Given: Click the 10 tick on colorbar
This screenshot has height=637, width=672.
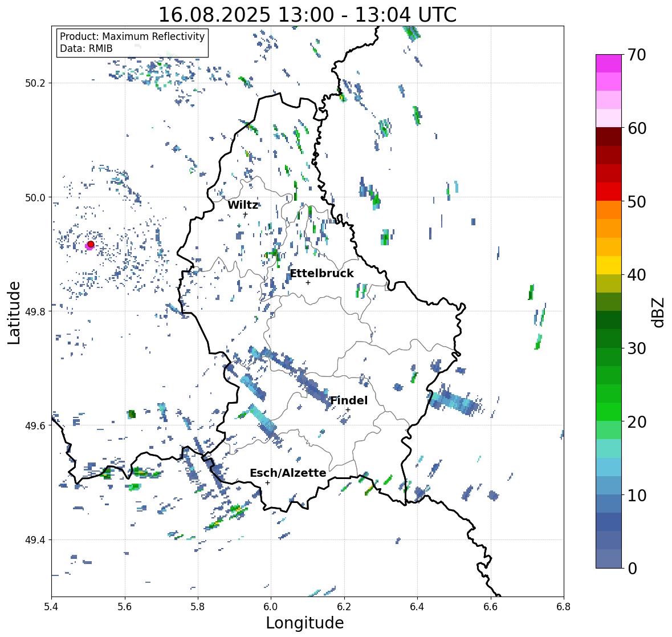Looking at the screenshot, I should click(x=637, y=495).
